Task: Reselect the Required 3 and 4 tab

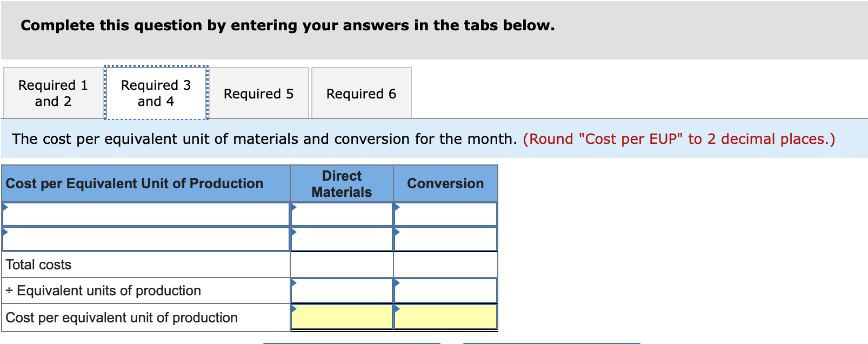Action: point(156,92)
